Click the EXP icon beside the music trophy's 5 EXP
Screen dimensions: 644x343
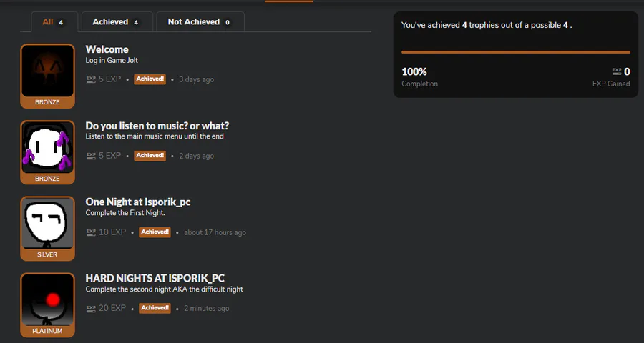click(91, 156)
